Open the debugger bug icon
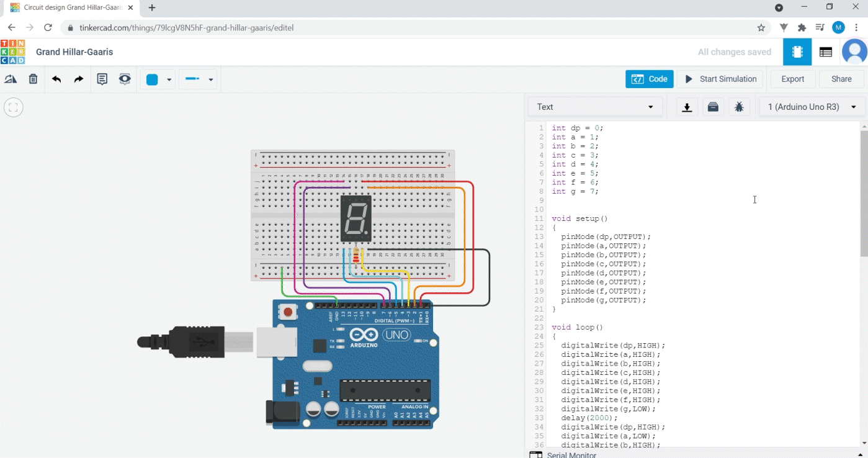The height and width of the screenshot is (458, 868). [x=739, y=107]
